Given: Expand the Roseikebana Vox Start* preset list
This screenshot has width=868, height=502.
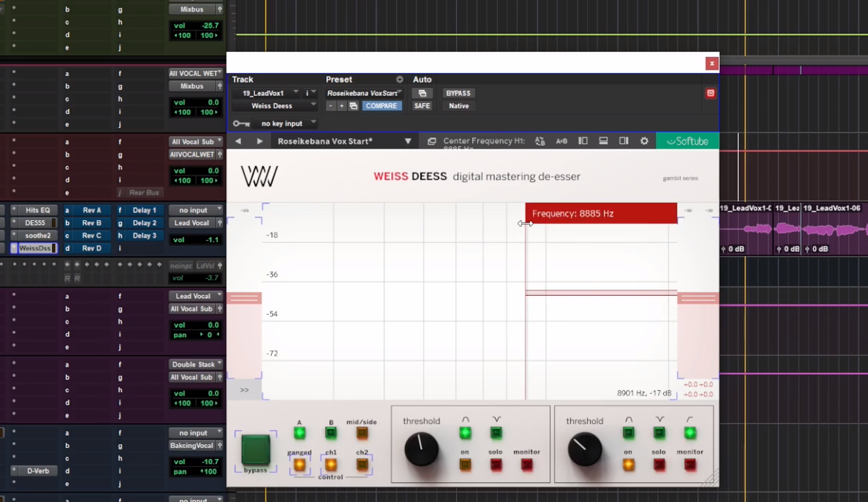Looking at the screenshot, I should tap(408, 141).
